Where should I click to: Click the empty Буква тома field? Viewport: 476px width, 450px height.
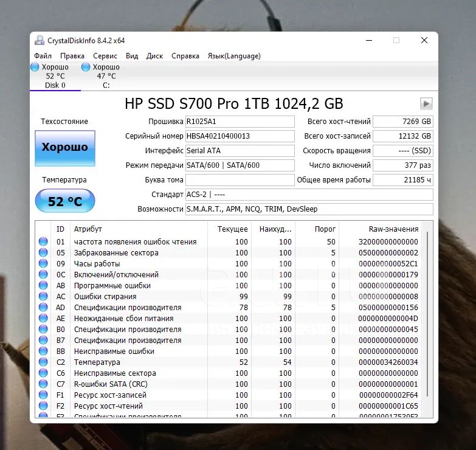(240, 180)
